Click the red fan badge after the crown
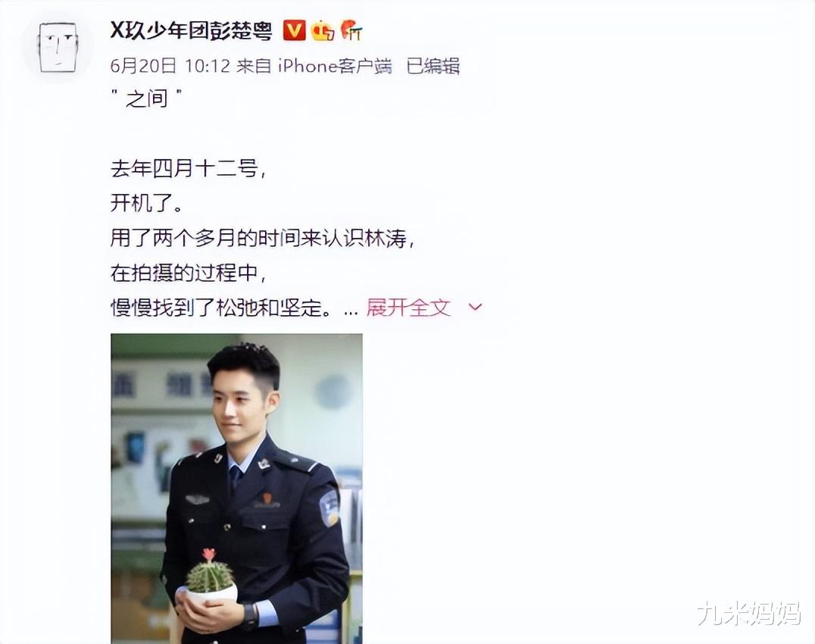The height and width of the screenshot is (644, 815). coord(351,30)
